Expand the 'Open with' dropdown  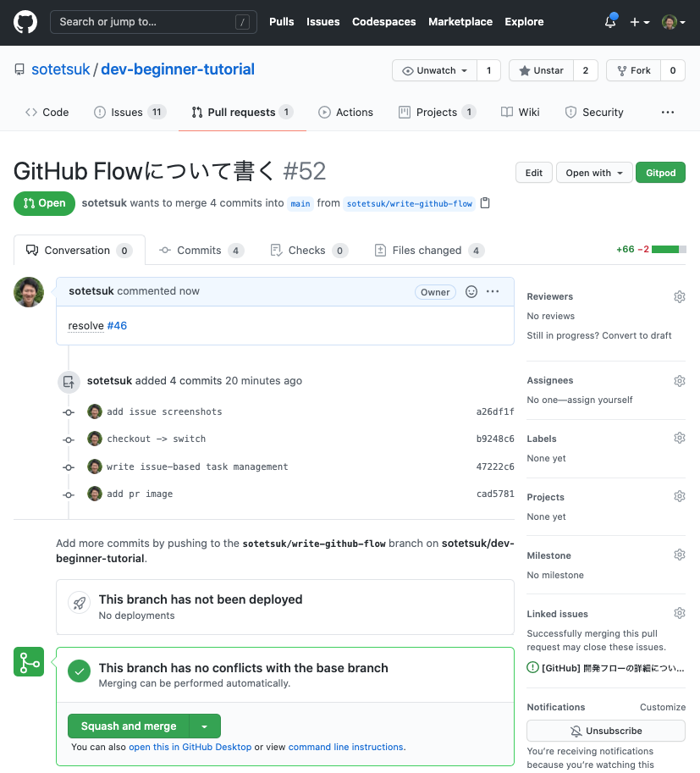[x=594, y=173]
